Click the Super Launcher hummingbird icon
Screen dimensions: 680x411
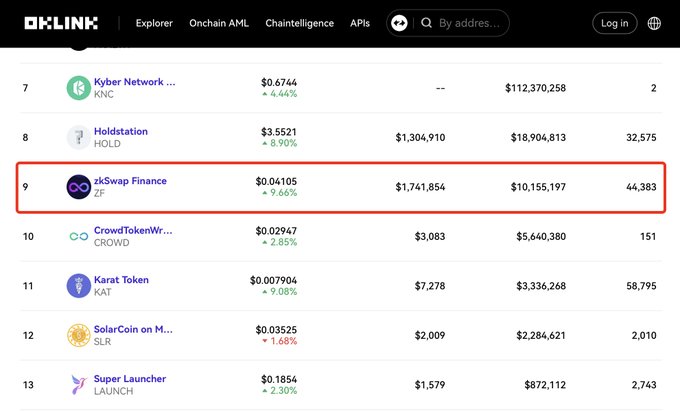[x=78, y=385]
